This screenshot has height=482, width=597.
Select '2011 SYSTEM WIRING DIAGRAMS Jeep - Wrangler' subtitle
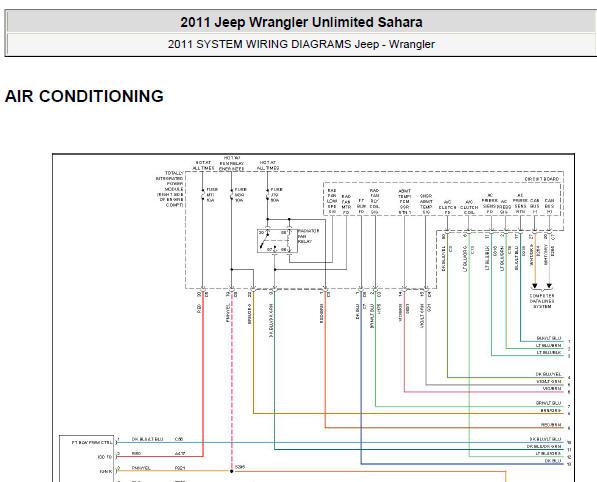coord(301,44)
